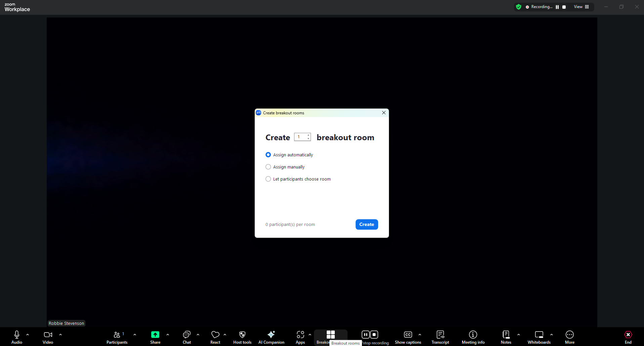
Task: Expand the Share options arrow
Action: [168, 335]
